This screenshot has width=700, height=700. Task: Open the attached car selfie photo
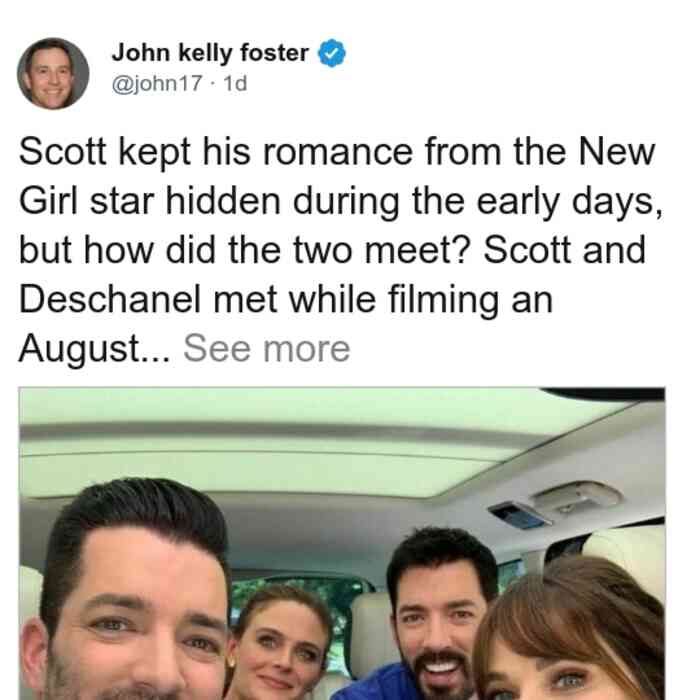(x=342, y=543)
